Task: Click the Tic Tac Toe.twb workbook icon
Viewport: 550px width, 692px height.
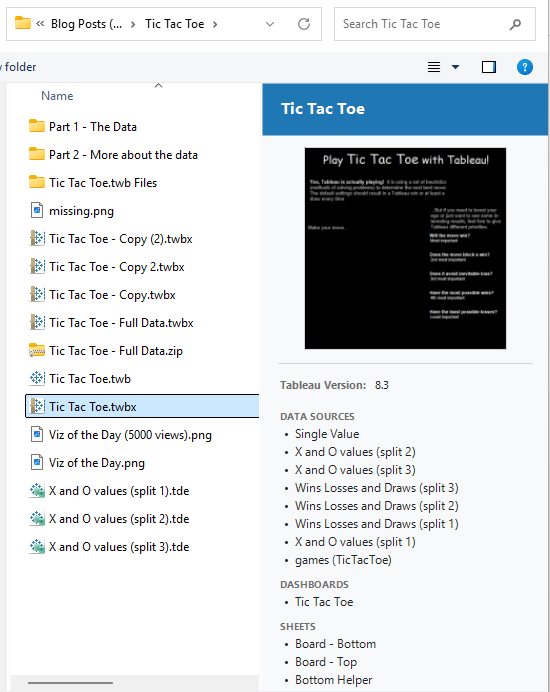Action: [37, 378]
